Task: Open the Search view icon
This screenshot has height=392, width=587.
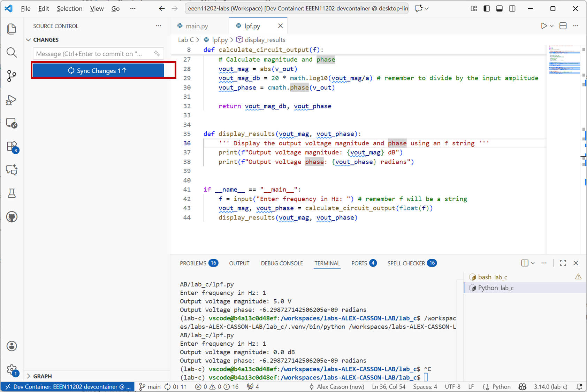Action: coord(12,53)
